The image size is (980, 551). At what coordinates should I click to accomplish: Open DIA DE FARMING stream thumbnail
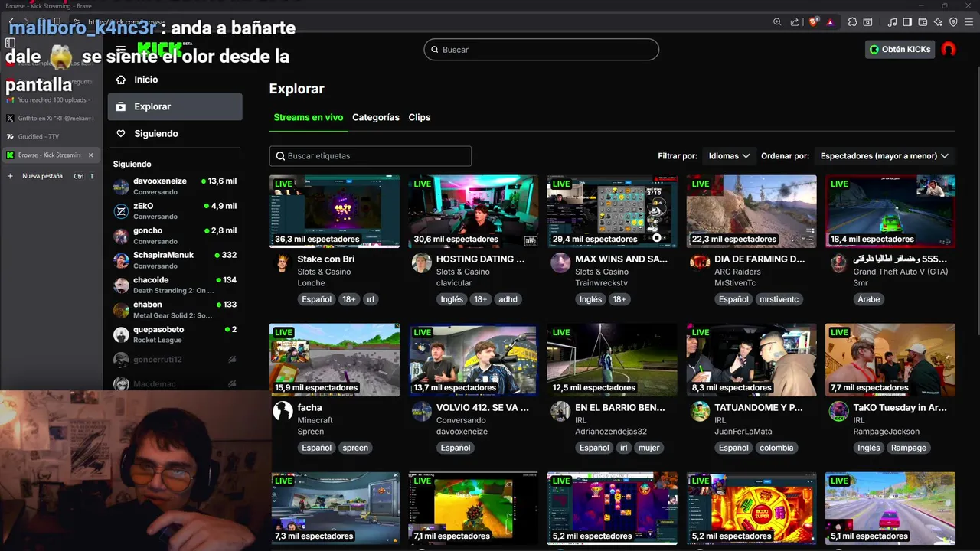pyautogui.click(x=751, y=211)
